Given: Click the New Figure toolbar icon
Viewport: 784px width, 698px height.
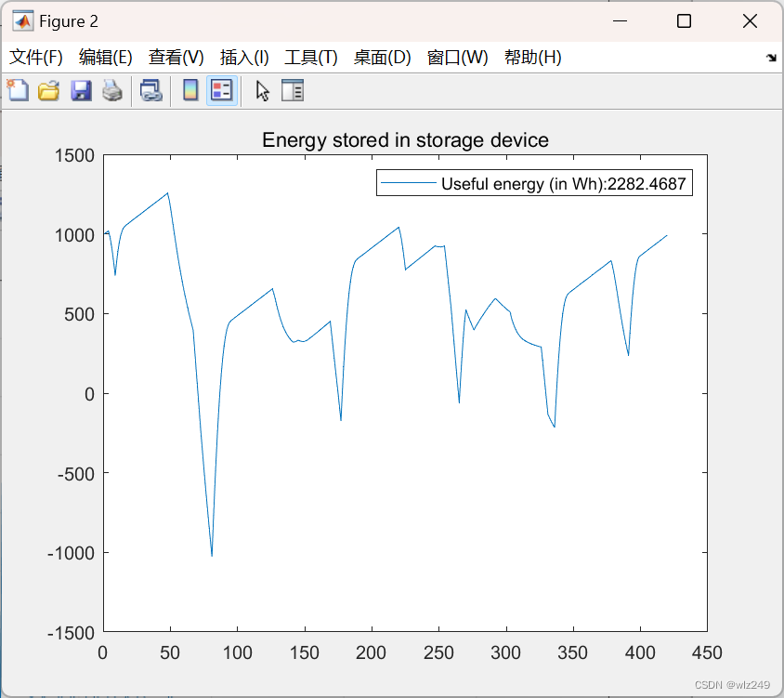Looking at the screenshot, I should pyautogui.click(x=18, y=90).
